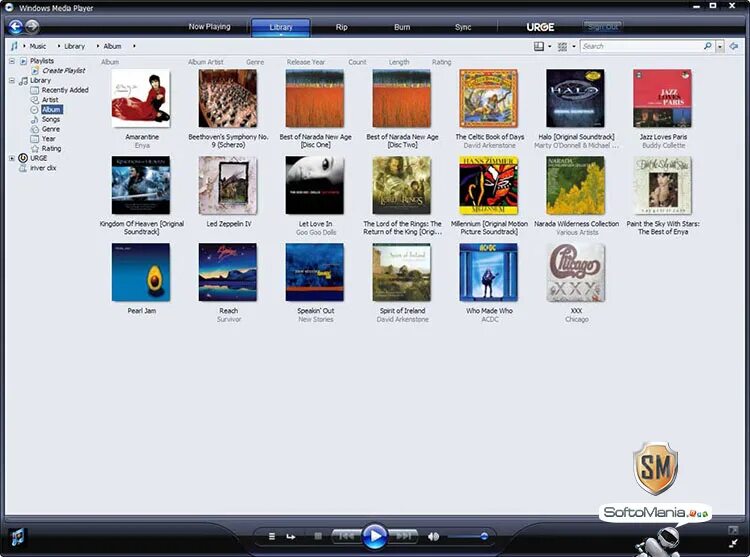This screenshot has width=750, height=557.
Task: Click the Artist icon in sidebar
Action: pos(34,99)
